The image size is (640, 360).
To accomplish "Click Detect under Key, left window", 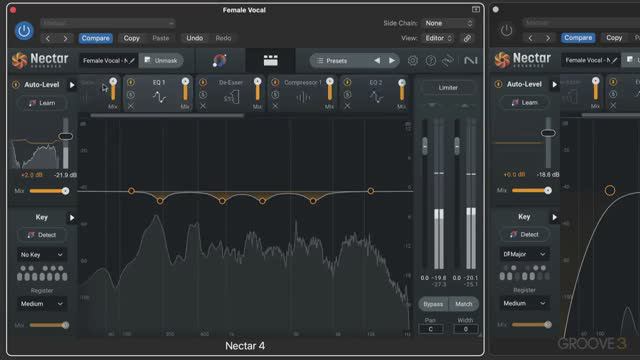I will coord(42,235).
